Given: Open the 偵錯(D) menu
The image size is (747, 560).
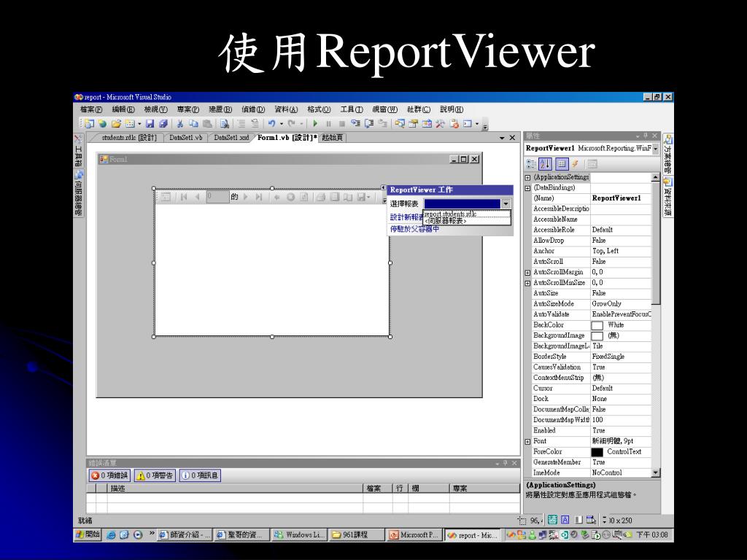Looking at the screenshot, I should (253, 109).
